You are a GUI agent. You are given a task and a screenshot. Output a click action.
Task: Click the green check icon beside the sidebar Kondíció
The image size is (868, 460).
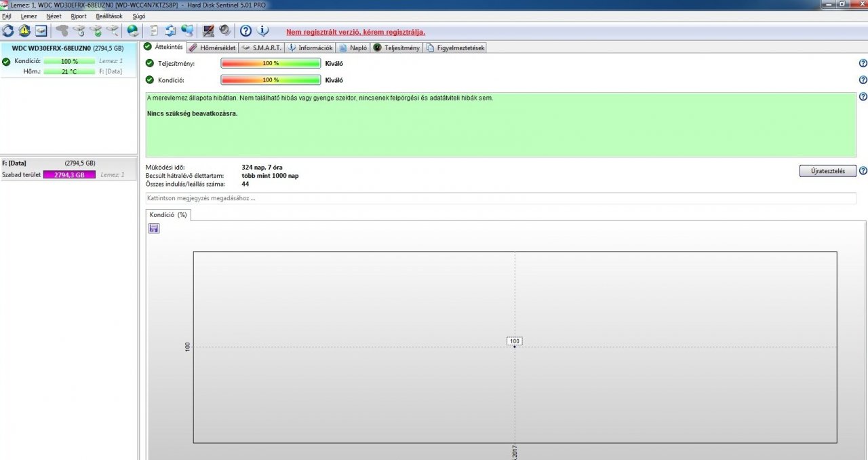6,61
